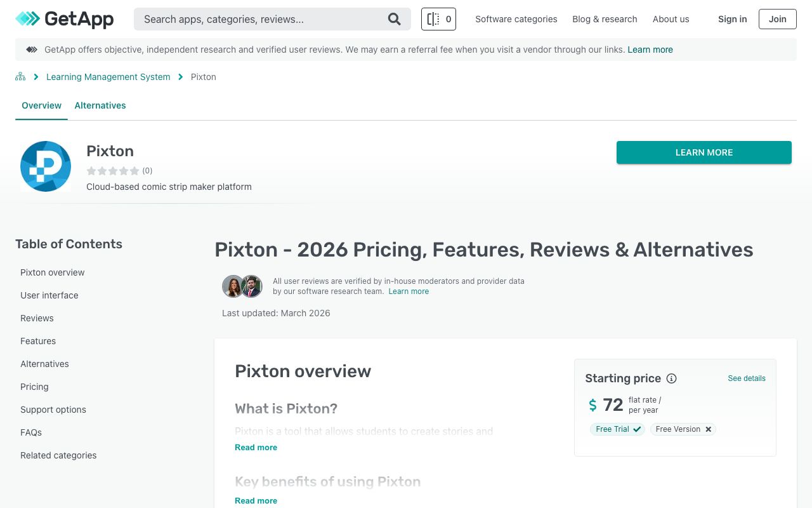Viewport: 812px width, 508px height.
Task: Jump to Support options section
Action: coord(53,410)
